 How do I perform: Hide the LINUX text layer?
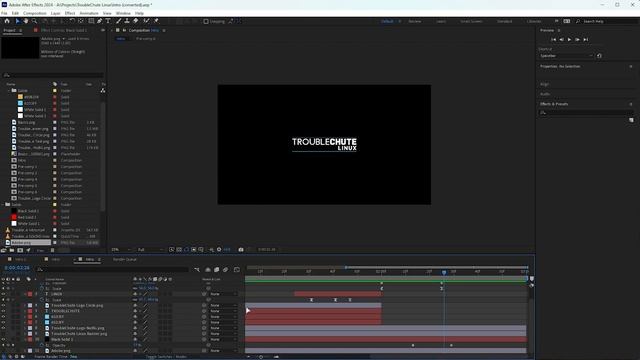3,294
